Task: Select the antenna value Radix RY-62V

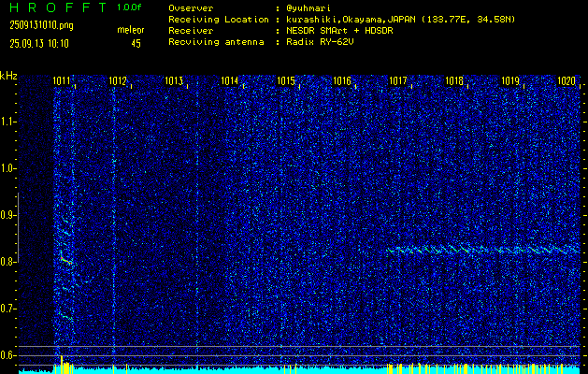Action: tap(320, 42)
